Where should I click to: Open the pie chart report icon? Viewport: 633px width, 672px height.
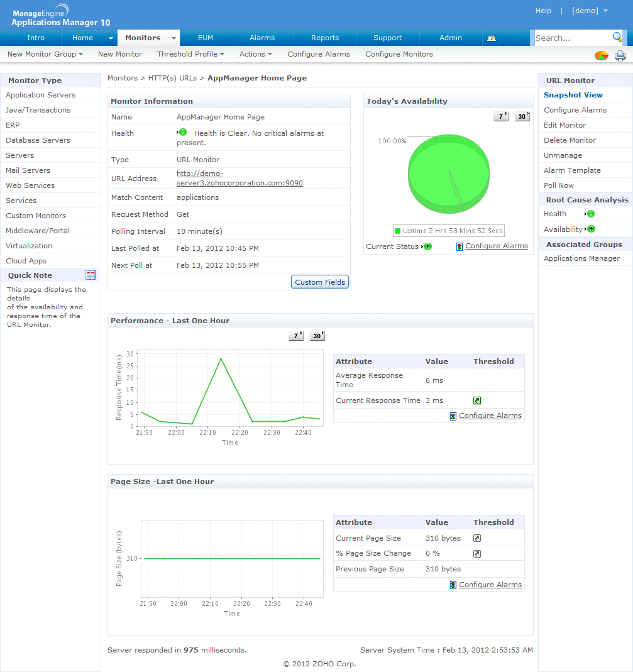point(602,55)
